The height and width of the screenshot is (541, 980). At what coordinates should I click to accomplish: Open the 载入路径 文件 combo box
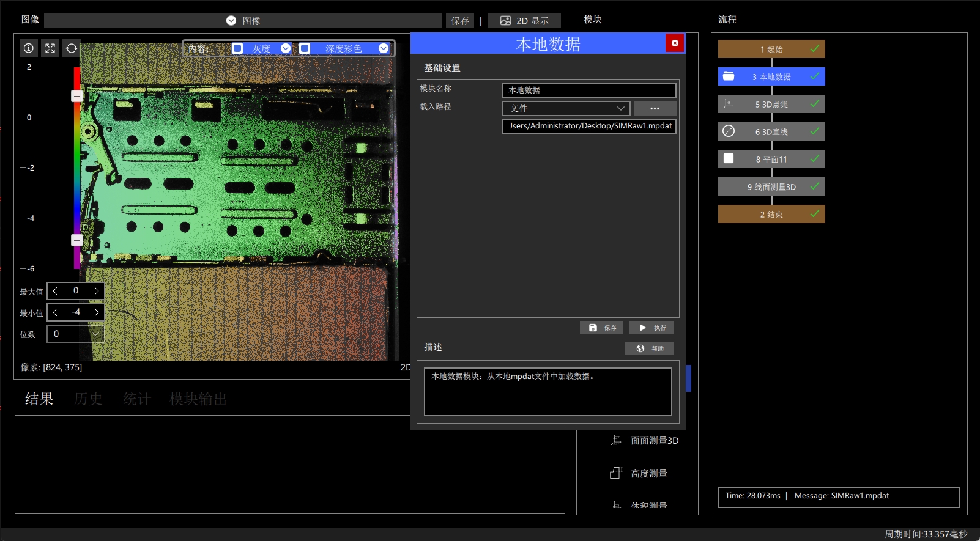coord(566,108)
